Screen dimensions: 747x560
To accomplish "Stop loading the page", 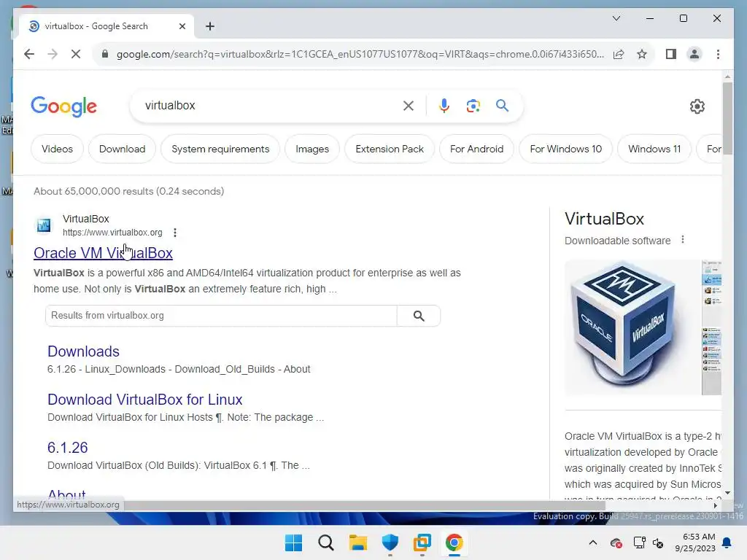I will [76, 54].
